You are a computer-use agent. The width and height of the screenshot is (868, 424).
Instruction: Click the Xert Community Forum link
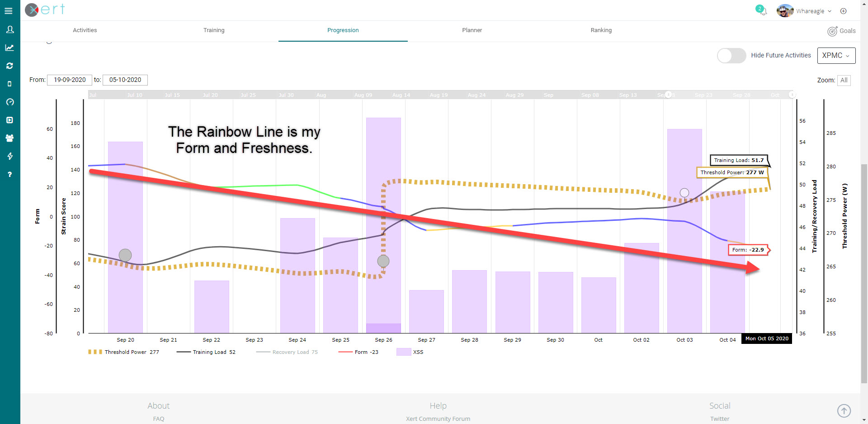tap(438, 419)
